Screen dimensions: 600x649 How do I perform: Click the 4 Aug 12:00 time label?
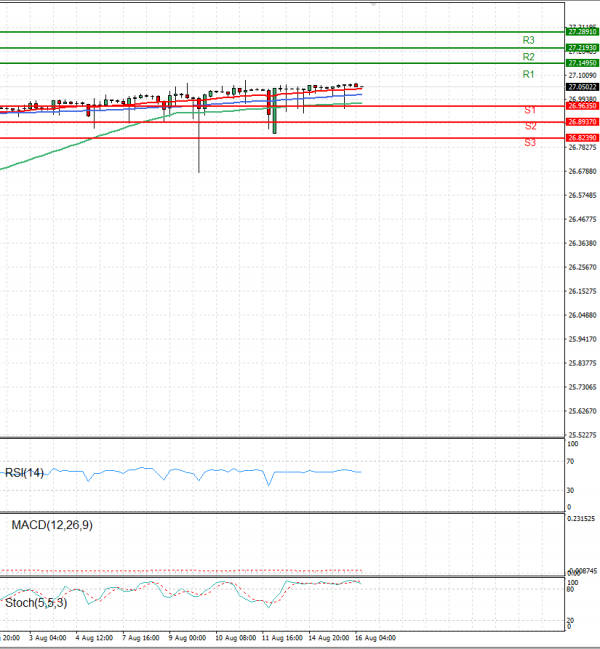point(94,638)
